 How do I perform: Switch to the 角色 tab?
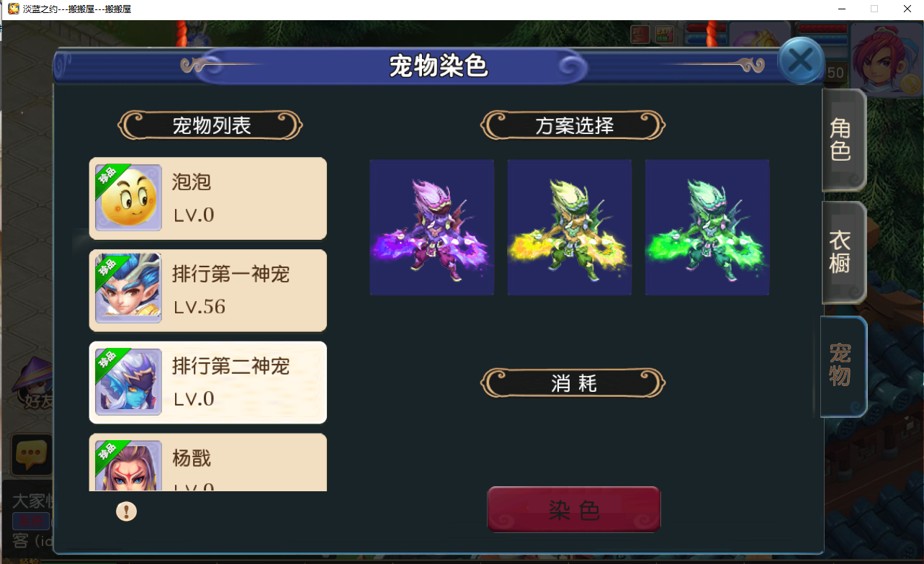pos(843,140)
